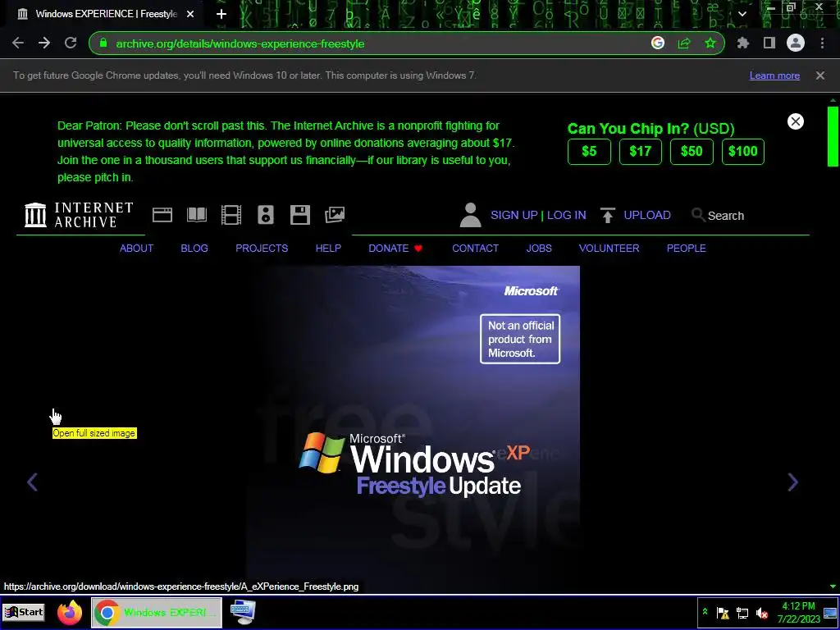The height and width of the screenshot is (630, 840).
Task: Open the BLOG menu item
Action: (x=194, y=249)
